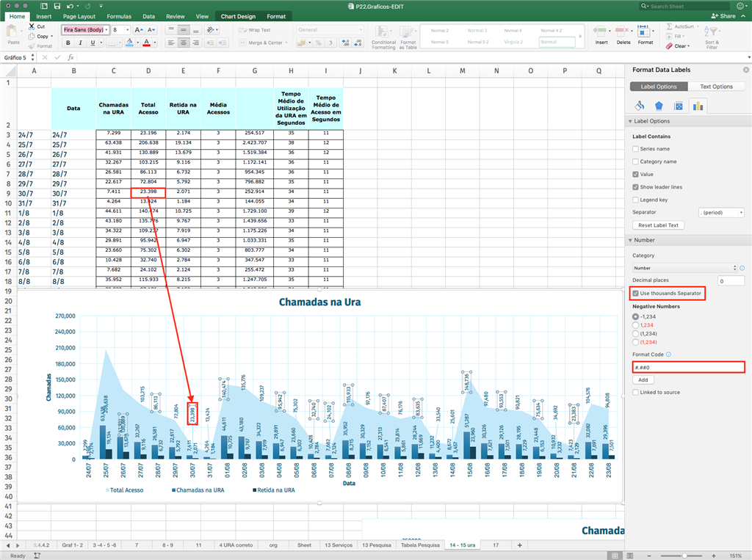Open the Size & Properties icon
The image size is (752, 560).
[679, 106]
